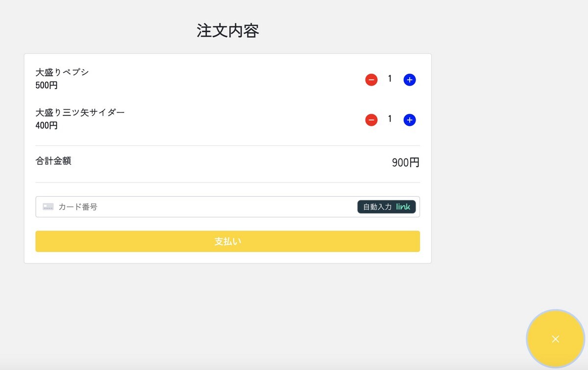588x370 pixels.
Task: Click the red minus icon for 大盛り三ツ矢サイダー
Action: pyautogui.click(x=371, y=119)
